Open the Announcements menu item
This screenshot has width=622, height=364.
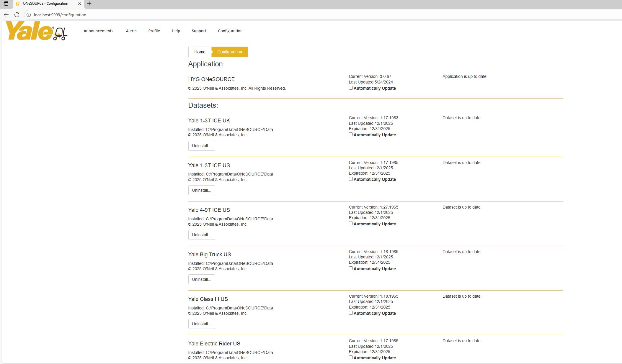pos(98,31)
